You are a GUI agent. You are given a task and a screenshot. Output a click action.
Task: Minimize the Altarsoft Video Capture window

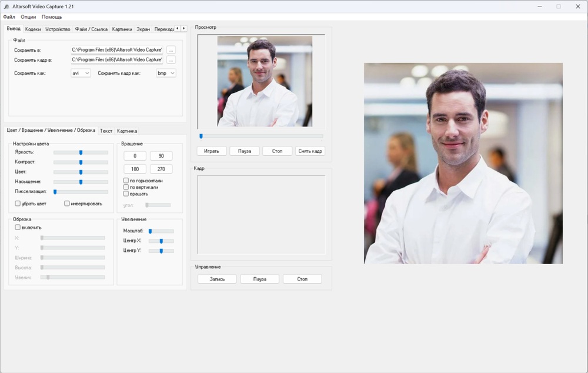(x=540, y=6)
